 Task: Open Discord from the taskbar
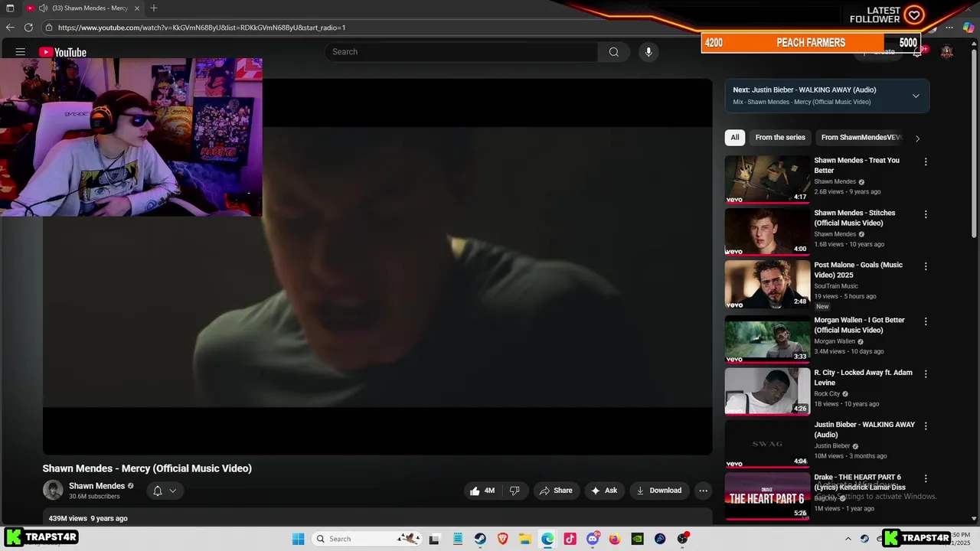(593, 539)
